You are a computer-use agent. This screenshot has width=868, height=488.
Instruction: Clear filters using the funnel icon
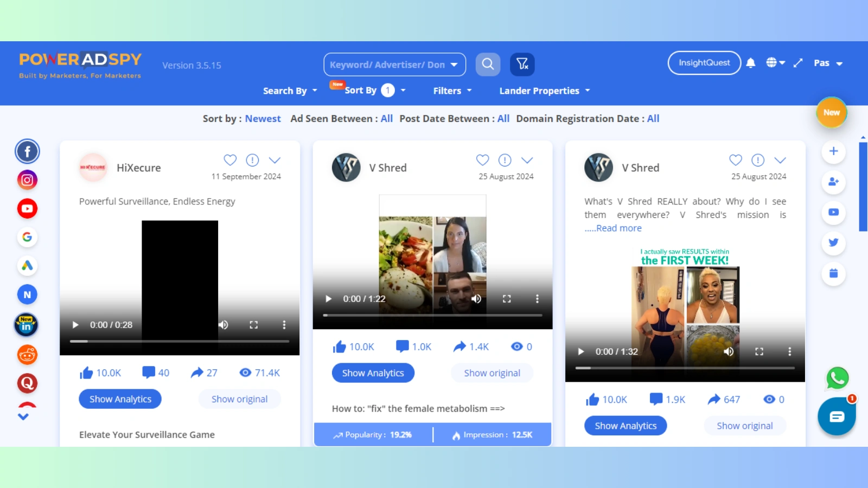click(522, 65)
